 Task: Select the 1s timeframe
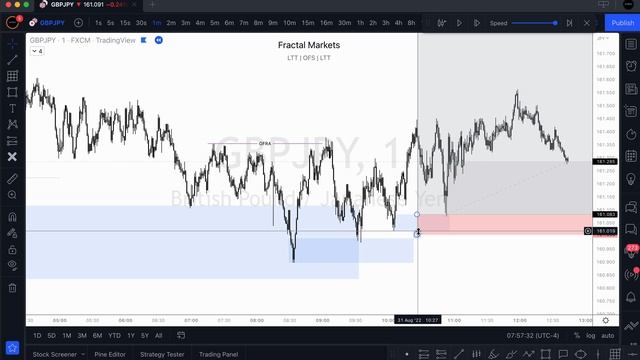(98, 23)
